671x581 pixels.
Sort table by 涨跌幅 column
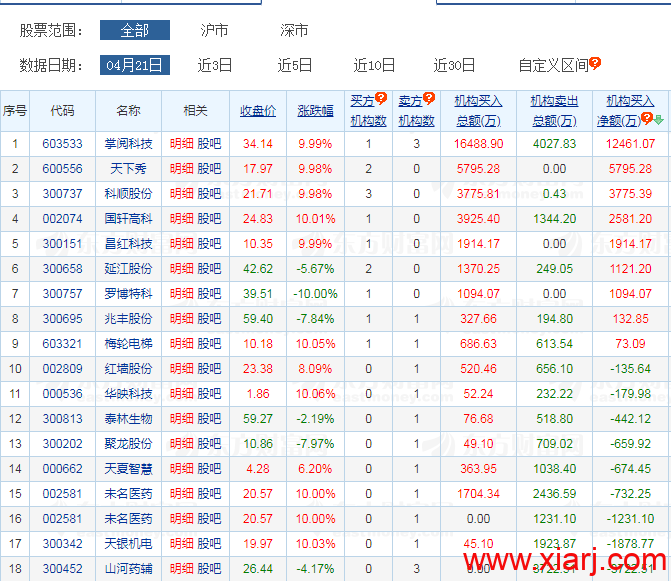315,111
